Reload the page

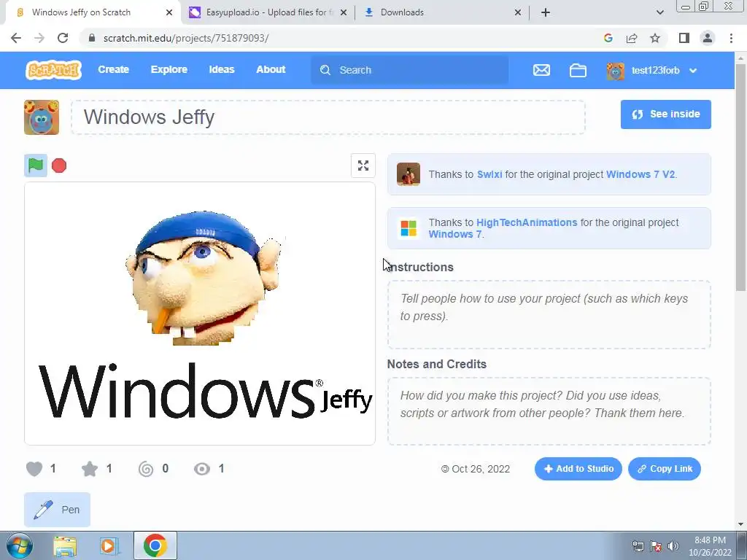tap(63, 38)
